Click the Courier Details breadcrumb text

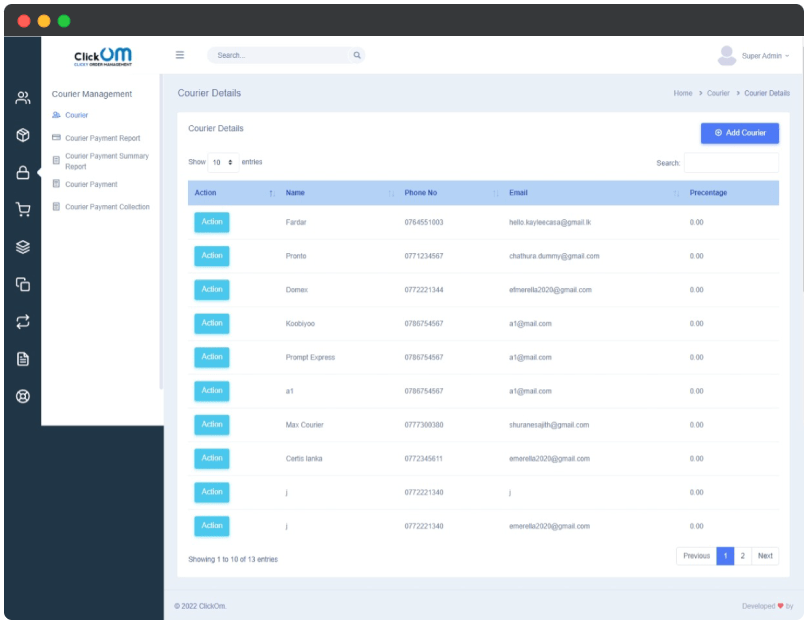[x=767, y=93]
